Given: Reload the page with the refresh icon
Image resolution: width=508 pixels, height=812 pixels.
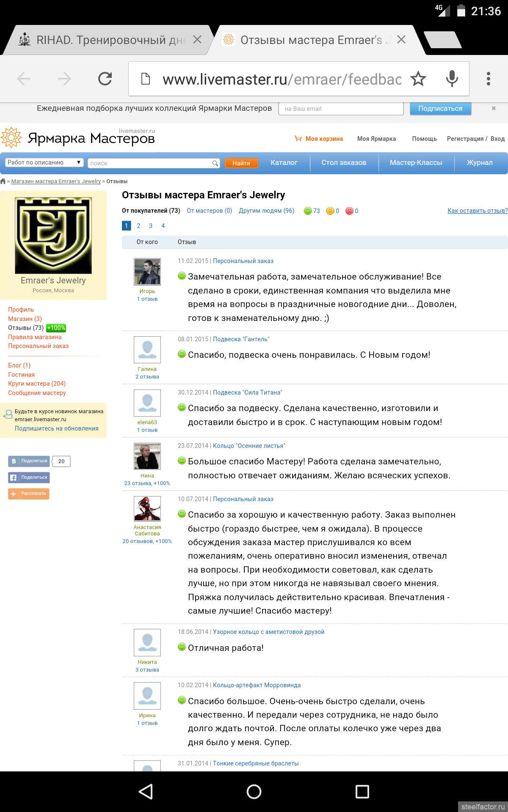Looking at the screenshot, I should tap(105, 79).
